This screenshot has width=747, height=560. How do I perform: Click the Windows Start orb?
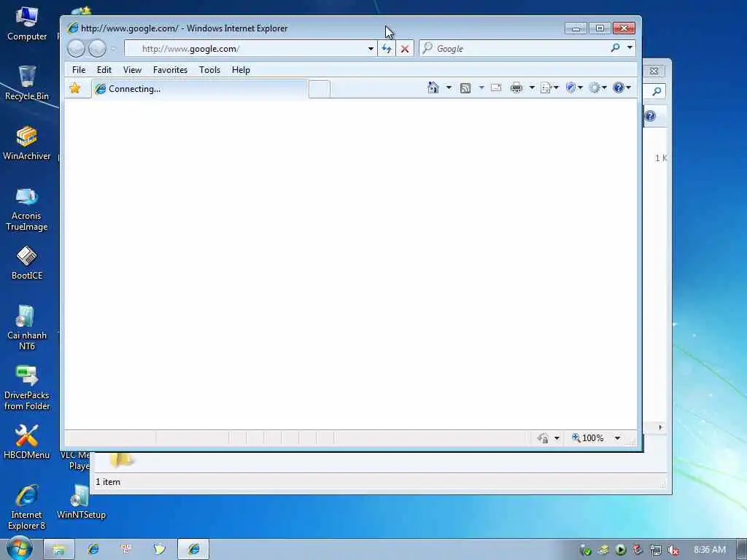click(20, 548)
